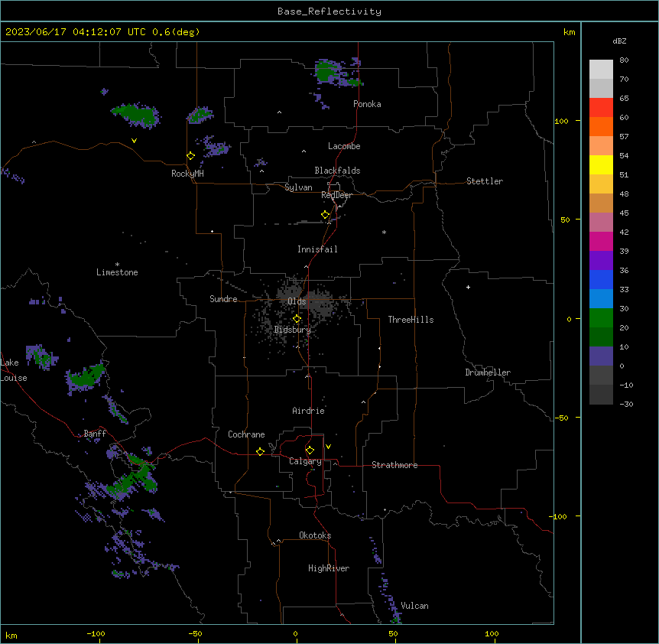
Task: Select the Innisfail map label
Action: 317,249
